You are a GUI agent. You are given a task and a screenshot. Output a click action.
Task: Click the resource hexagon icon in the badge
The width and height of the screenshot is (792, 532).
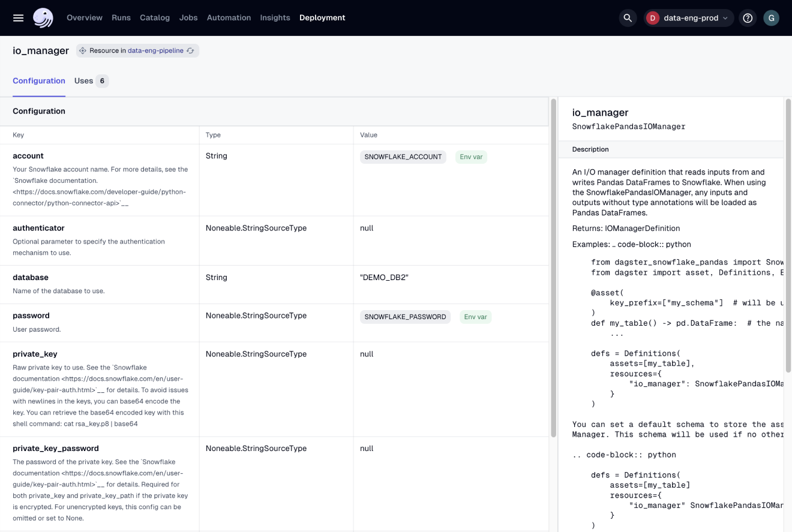click(x=82, y=50)
